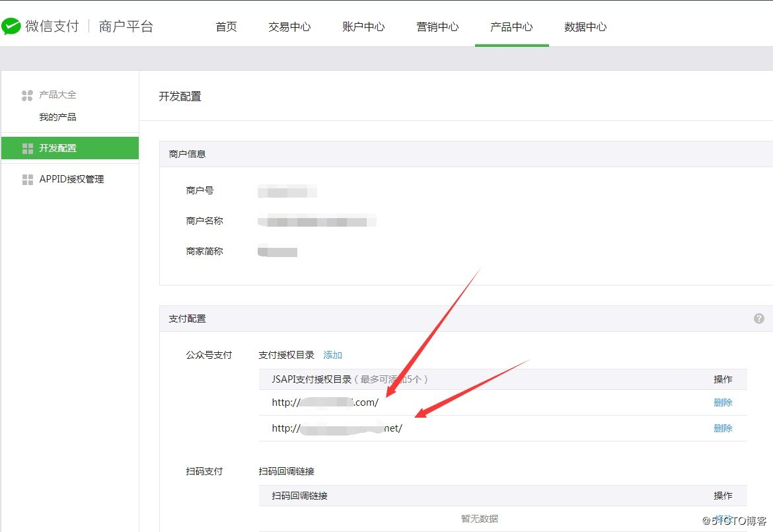Image resolution: width=773 pixels, height=532 pixels.
Task: Open the help question mark on 支付配置 header
Action: coord(758,318)
